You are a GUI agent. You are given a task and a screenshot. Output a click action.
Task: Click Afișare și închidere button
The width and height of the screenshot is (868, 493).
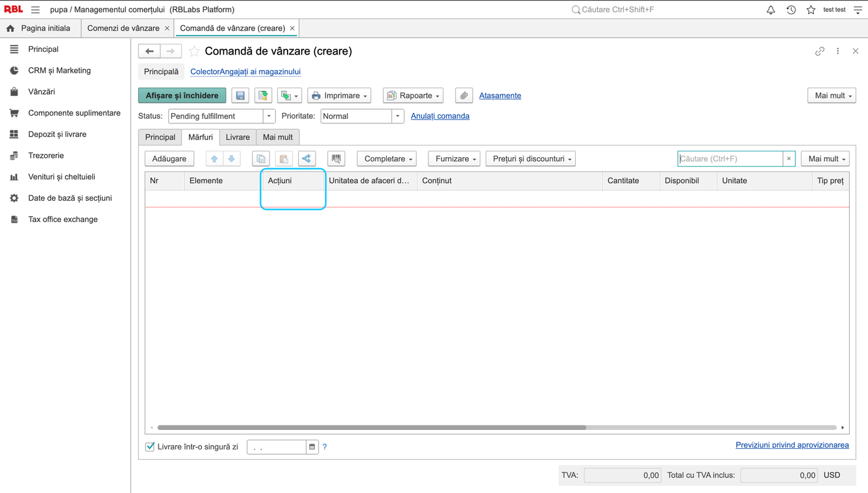tap(182, 95)
